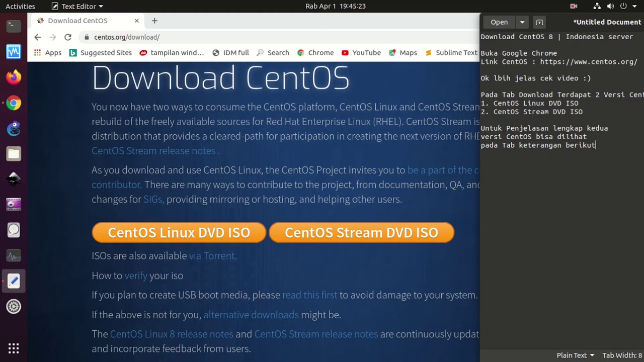Open 'tampilan wind...' bookmark
The image size is (644, 362).
[172, 53]
